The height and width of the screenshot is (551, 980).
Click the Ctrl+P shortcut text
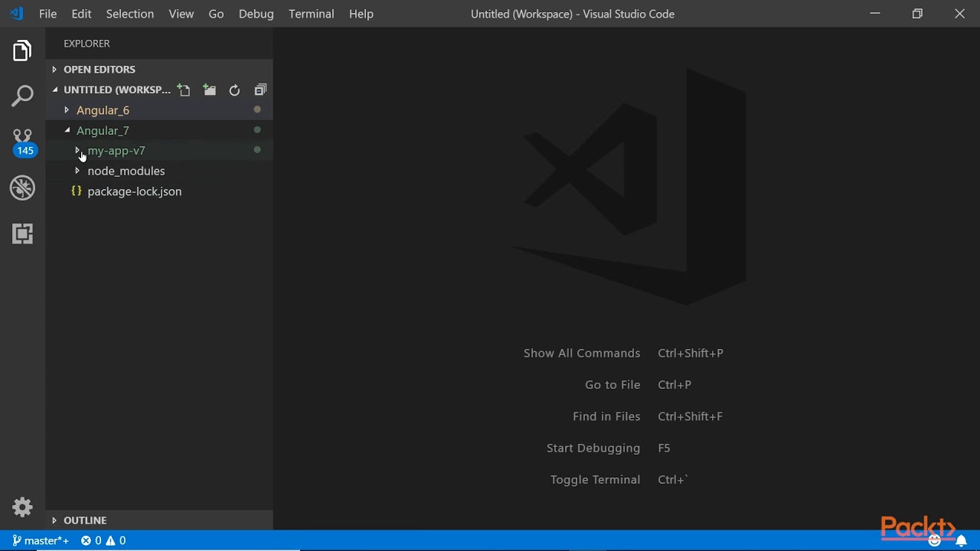[x=675, y=385]
